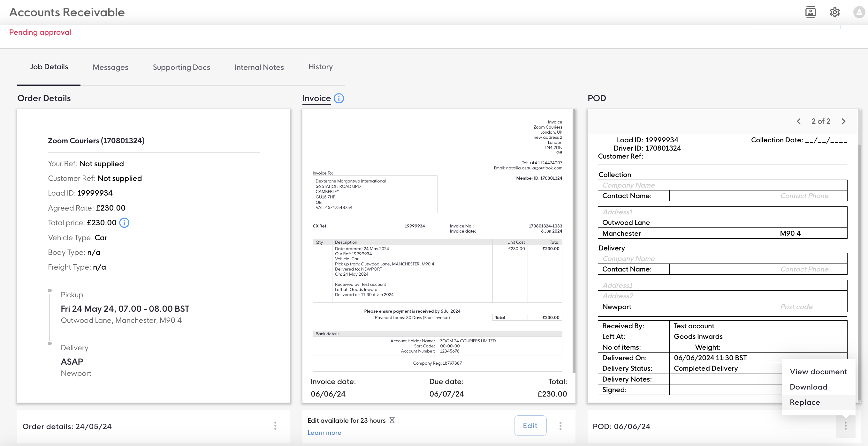Click Completed Delivery status in POD

705,368
